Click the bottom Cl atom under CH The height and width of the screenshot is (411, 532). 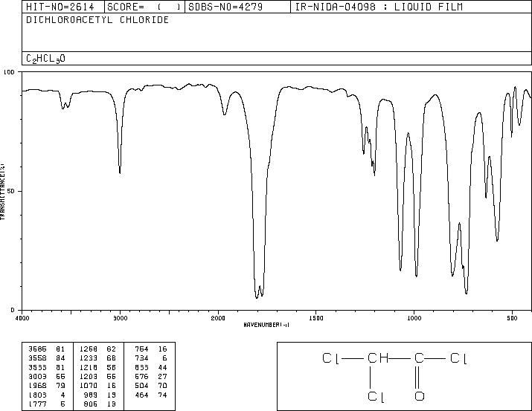(x=376, y=396)
